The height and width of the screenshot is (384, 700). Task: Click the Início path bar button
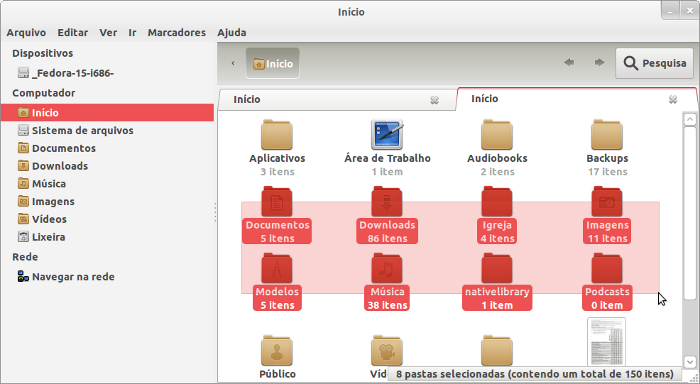tap(273, 63)
